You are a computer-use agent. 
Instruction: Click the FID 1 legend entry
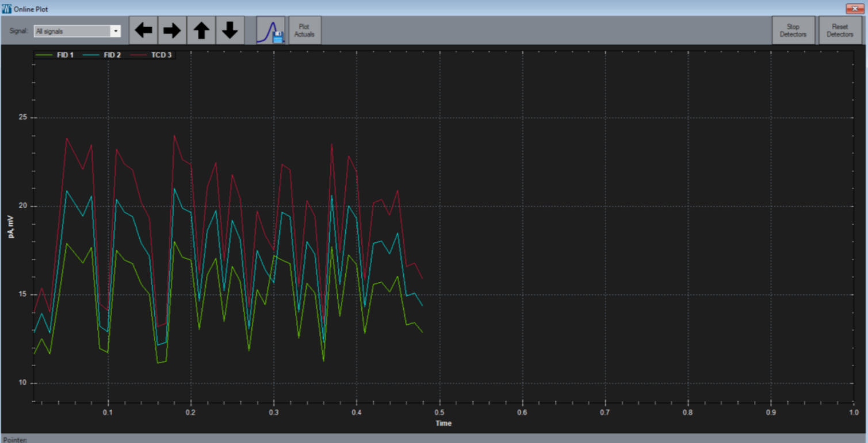tap(55, 55)
